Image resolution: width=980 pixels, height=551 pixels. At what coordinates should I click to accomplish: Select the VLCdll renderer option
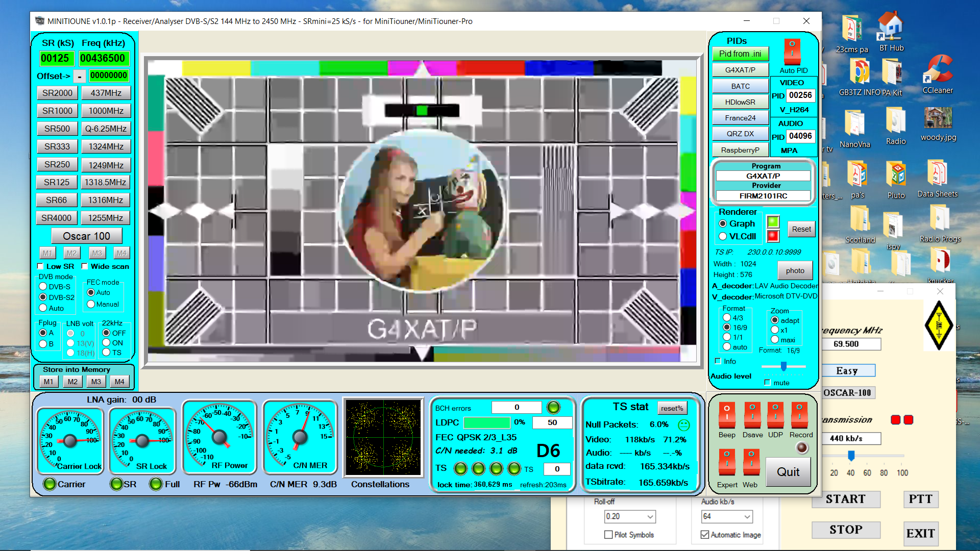[x=723, y=236]
